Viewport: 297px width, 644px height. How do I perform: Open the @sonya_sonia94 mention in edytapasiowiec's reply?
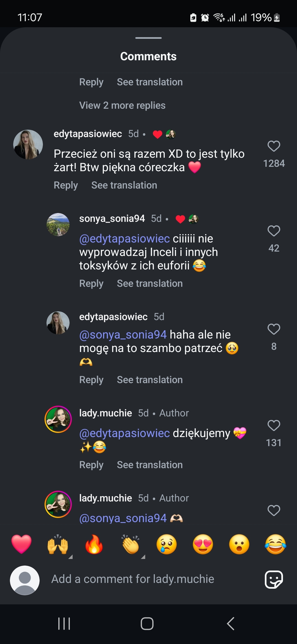coord(123,335)
